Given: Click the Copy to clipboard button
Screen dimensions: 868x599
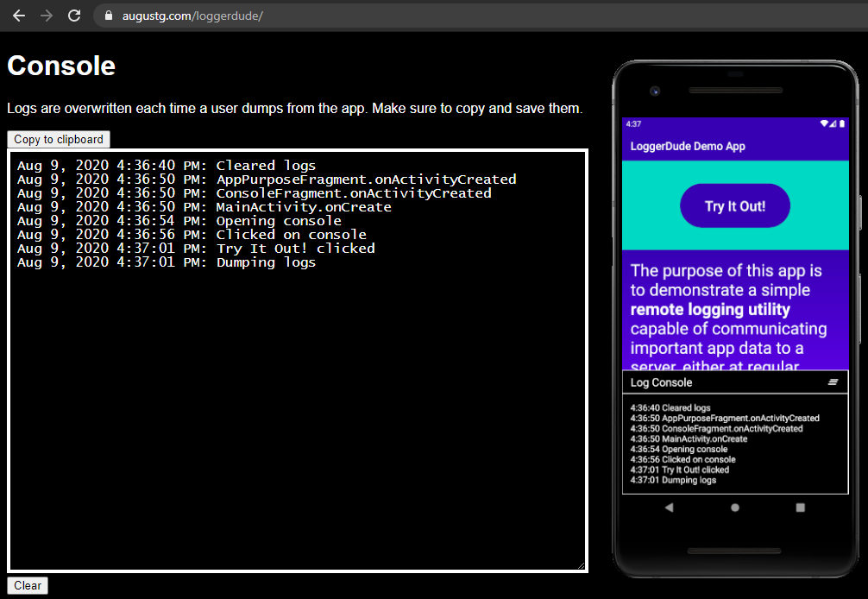Looking at the screenshot, I should pyautogui.click(x=59, y=140).
